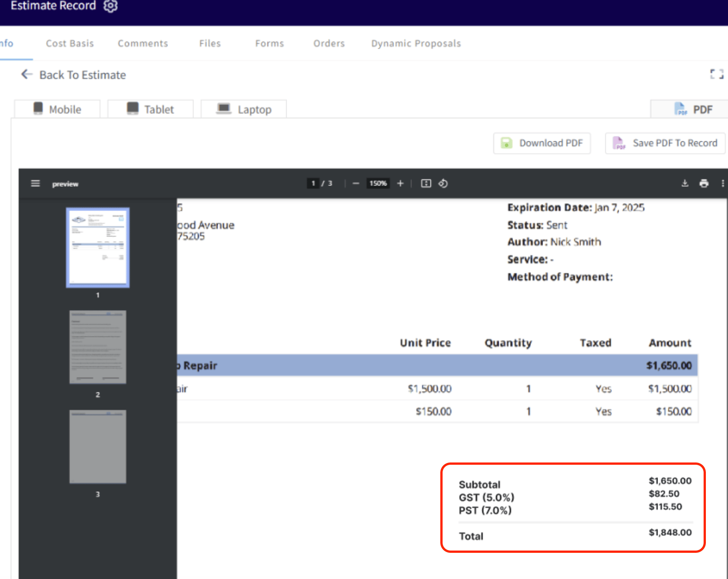This screenshot has width=728, height=579.
Task: Click the Amount column header
Action: pos(670,343)
